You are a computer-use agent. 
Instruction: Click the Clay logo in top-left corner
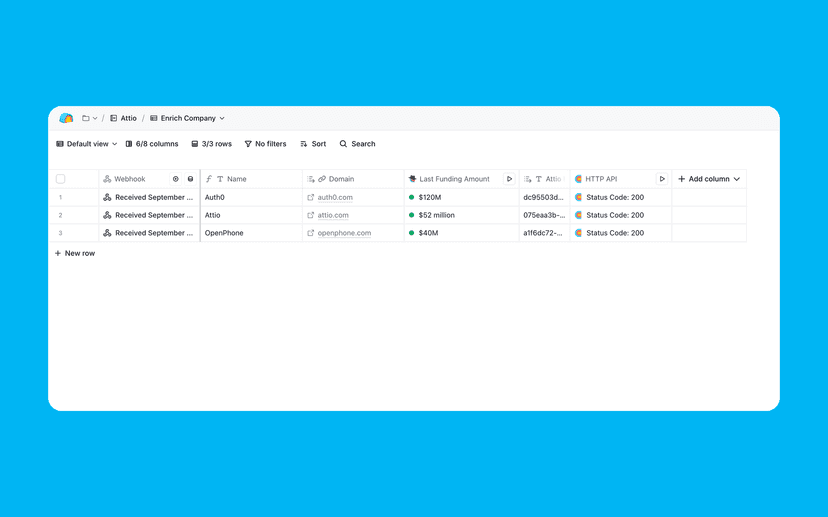coord(66,118)
